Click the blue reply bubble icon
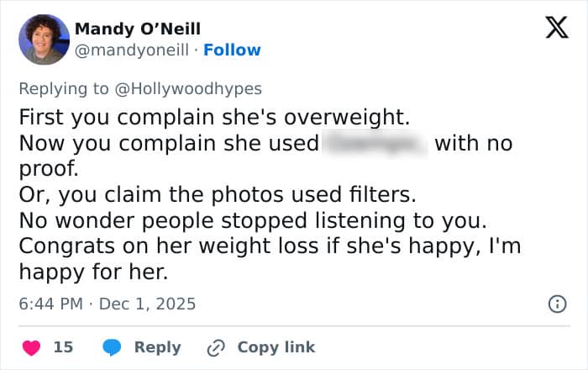 pos(113,346)
